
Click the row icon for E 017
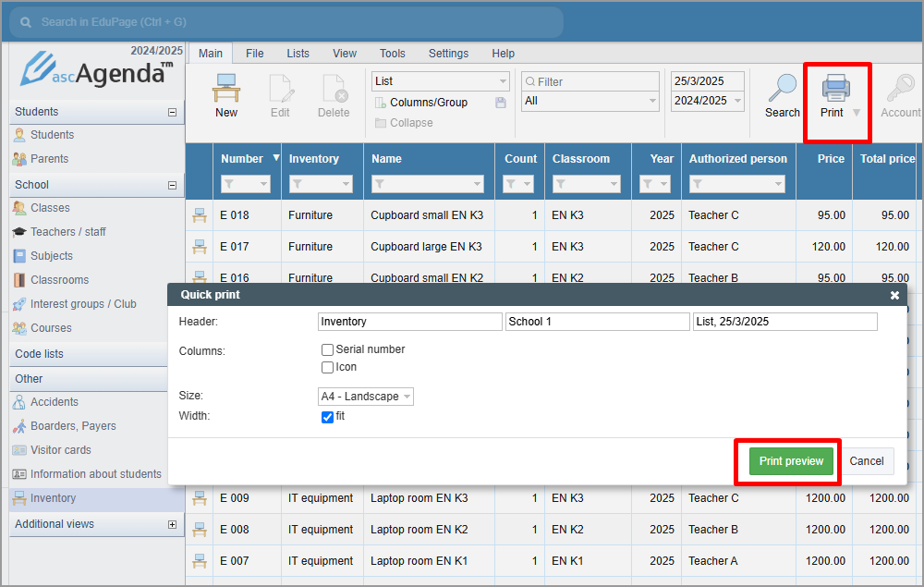coord(200,246)
